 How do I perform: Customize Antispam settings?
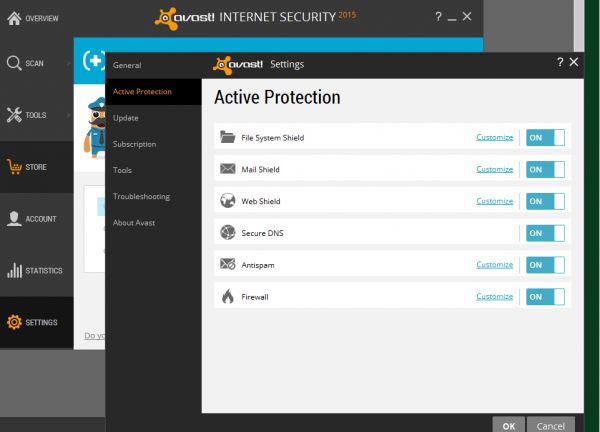(494, 264)
